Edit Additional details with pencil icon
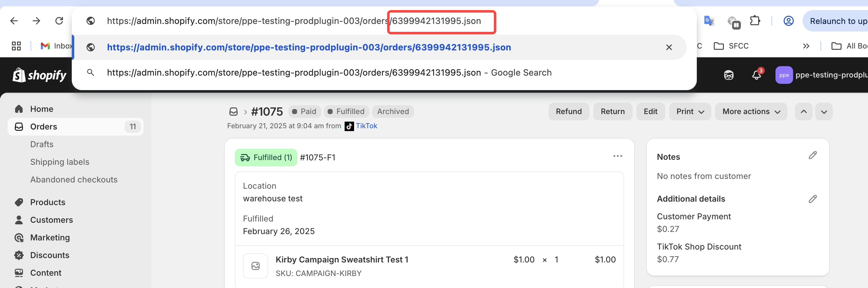Screen dimensions: 868x288 click(812, 199)
